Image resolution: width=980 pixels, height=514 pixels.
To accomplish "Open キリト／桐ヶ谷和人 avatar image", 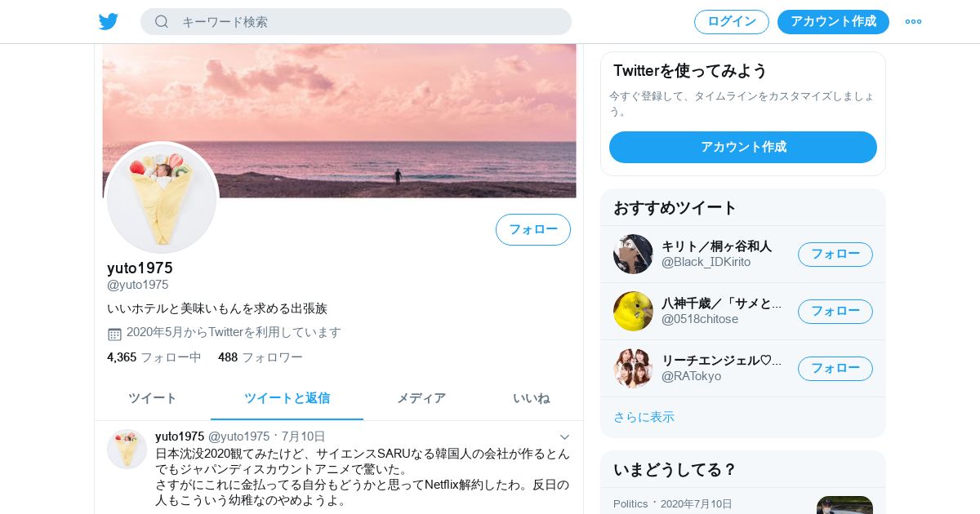I will tap(633, 254).
